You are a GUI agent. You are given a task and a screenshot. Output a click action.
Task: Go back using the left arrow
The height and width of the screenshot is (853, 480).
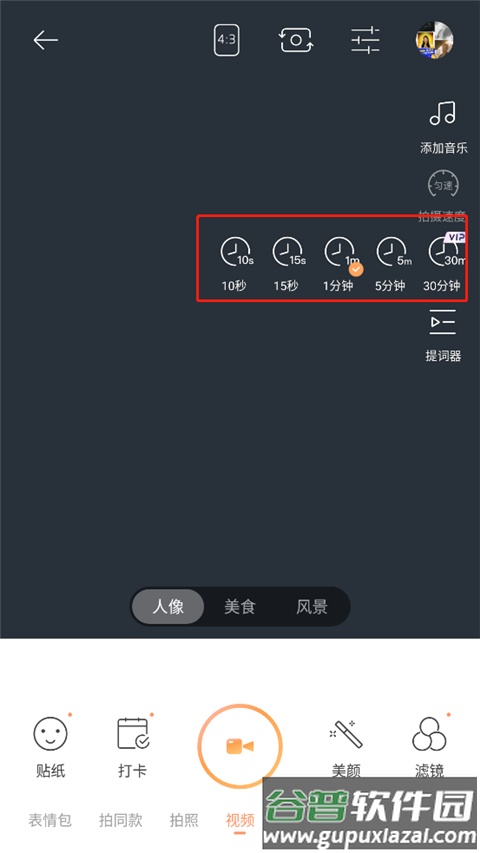(x=45, y=40)
